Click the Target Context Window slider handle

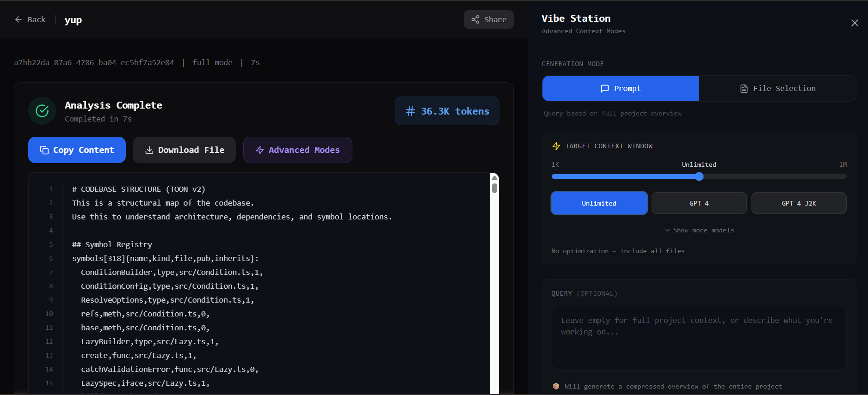699,176
